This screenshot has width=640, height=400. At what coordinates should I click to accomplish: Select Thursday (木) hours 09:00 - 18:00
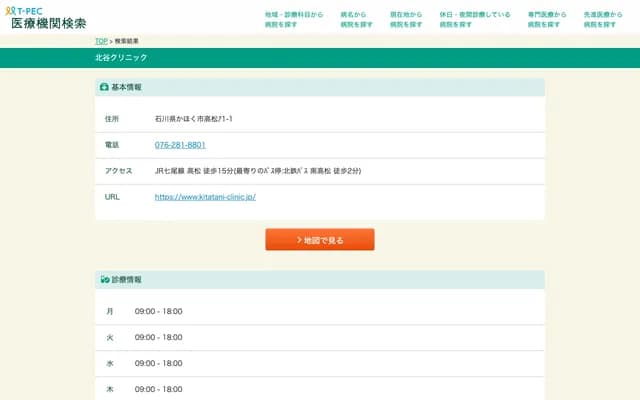coord(158,389)
